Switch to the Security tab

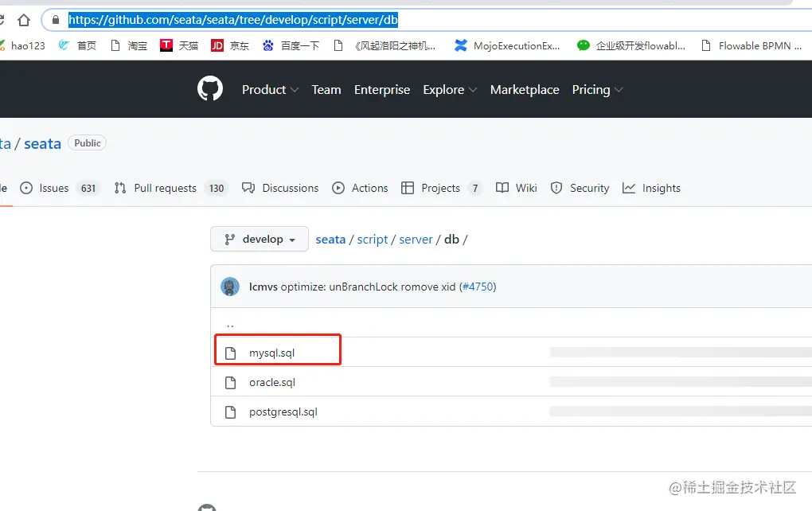click(x=580, y=188)
